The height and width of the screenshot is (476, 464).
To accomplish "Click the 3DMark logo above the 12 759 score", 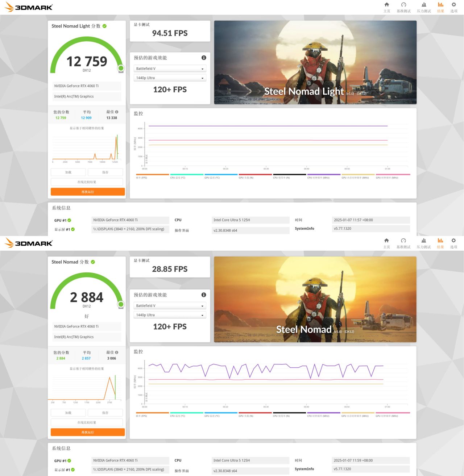I will tap(29, 7).
